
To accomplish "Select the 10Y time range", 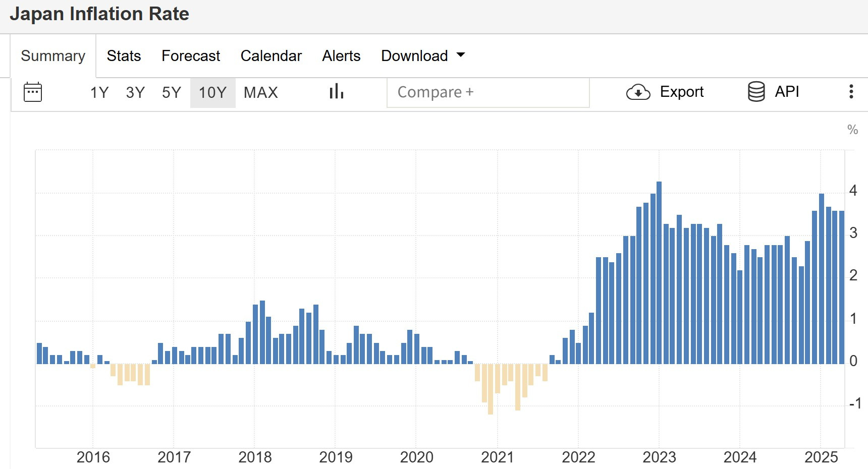I will click(x=212, y=93).
